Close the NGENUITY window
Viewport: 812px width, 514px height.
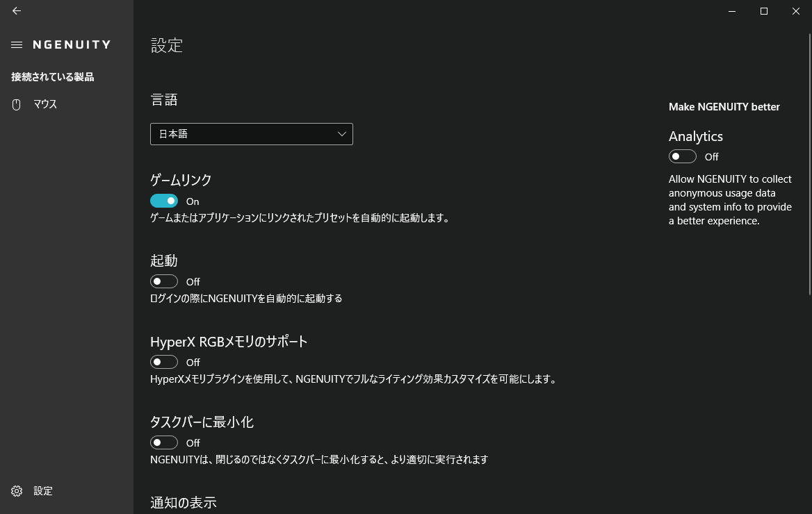[796, 11]
